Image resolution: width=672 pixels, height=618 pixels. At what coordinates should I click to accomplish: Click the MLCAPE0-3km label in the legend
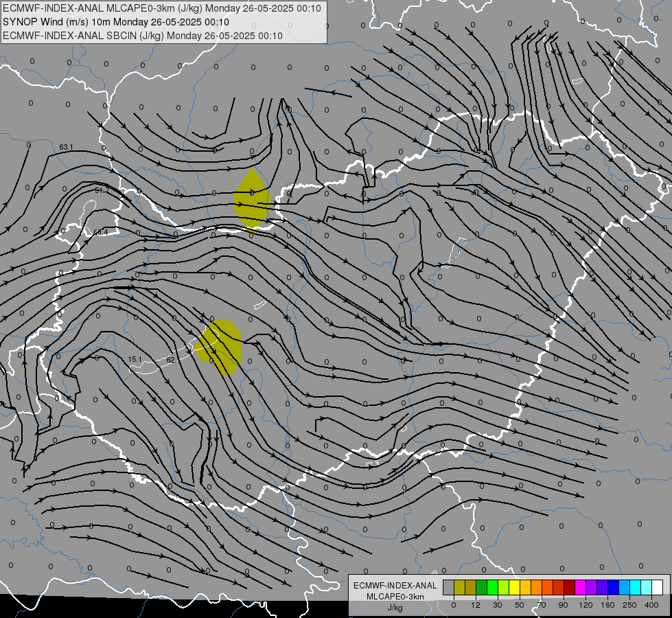tap(395, 597)
